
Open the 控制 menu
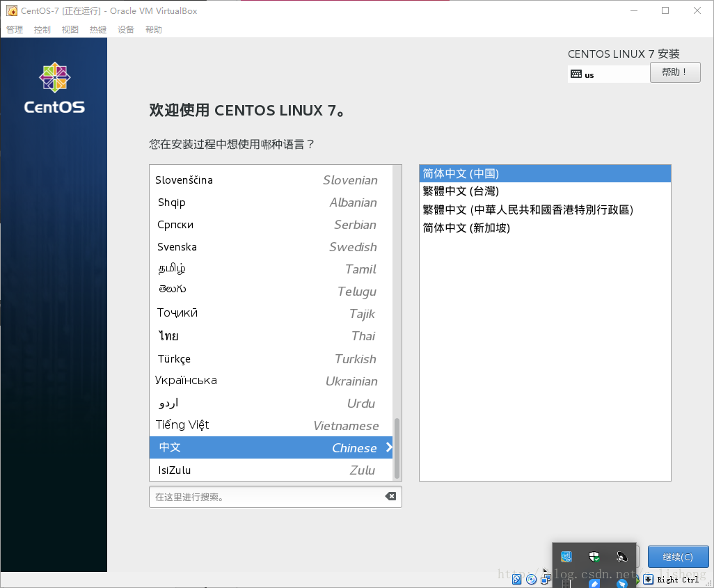[42, 30]
